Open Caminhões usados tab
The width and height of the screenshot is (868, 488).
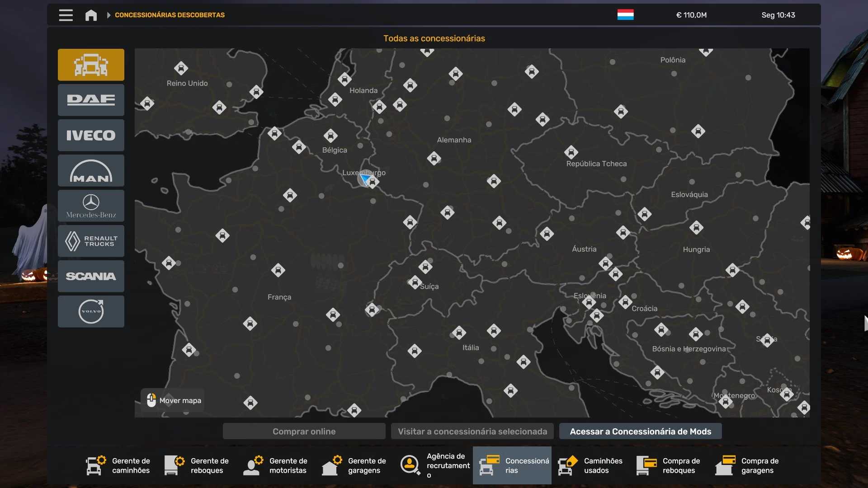pos(590,465)
